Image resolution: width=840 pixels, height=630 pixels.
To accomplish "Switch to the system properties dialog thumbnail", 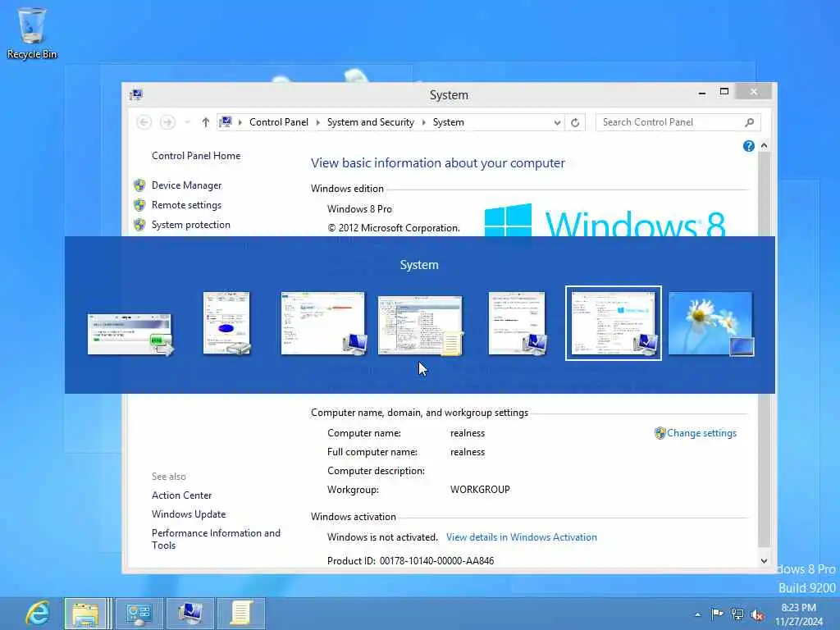I will point(518,323).
